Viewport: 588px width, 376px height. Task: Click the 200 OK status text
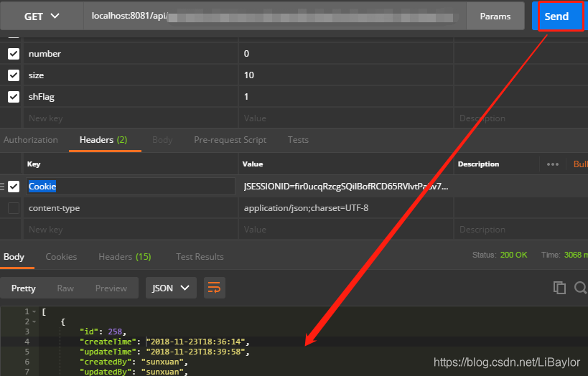(513, 255)
